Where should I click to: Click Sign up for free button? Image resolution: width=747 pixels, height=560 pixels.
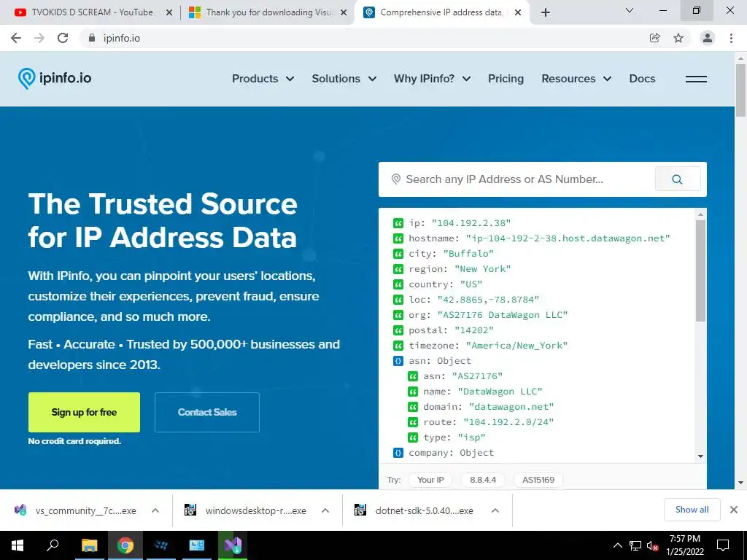[85, 413]
